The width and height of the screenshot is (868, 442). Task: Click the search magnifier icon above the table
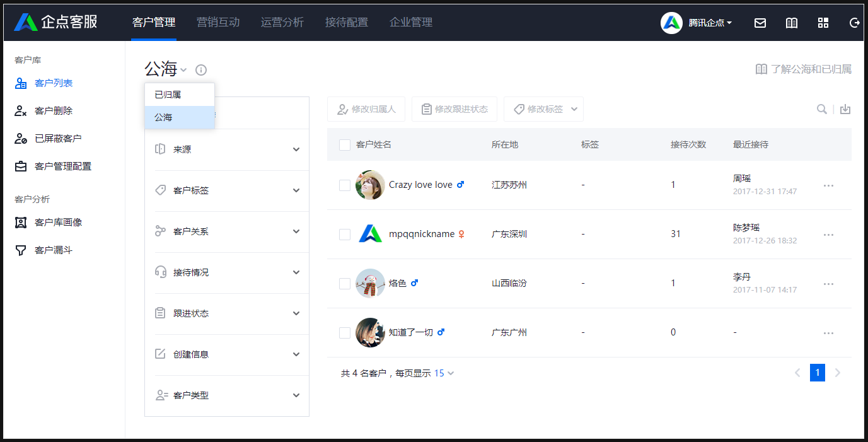click(822, 109)
